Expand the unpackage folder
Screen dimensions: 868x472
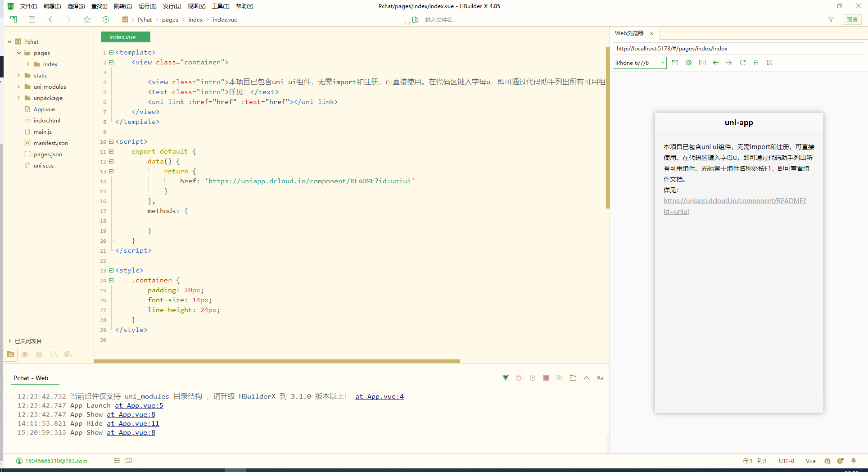(x=19, y=98)
